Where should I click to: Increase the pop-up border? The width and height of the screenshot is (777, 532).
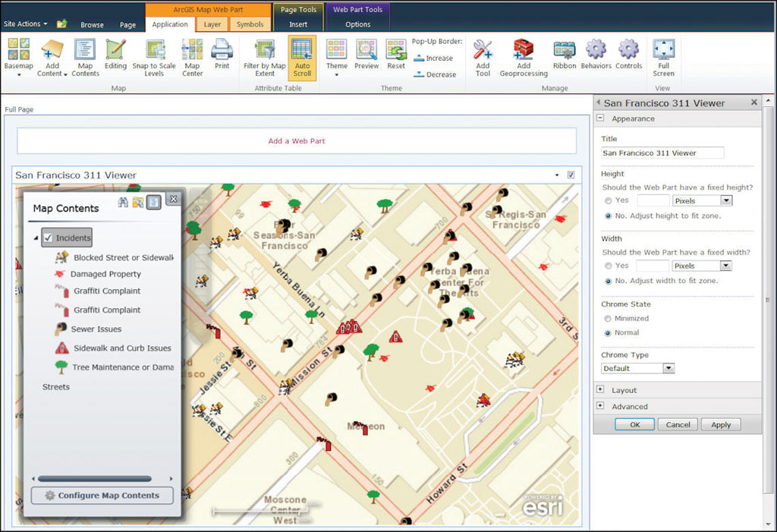point(433,58)
